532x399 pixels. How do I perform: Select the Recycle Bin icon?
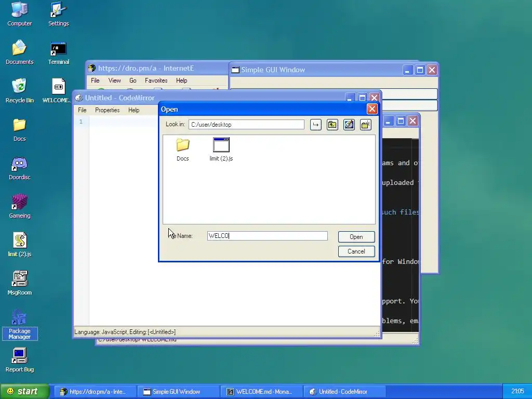click(x=19, y=90)
